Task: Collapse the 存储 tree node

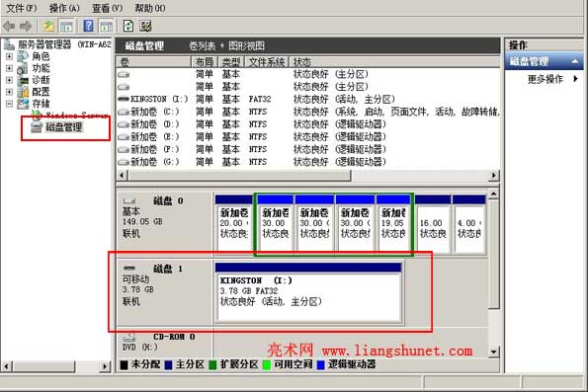Action: pos(9,104)
